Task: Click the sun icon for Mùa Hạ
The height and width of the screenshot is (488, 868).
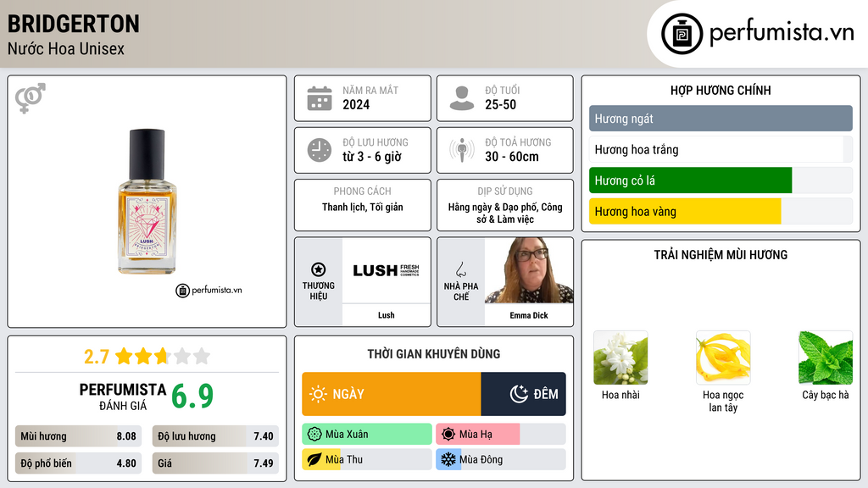Action: (448, 435)
